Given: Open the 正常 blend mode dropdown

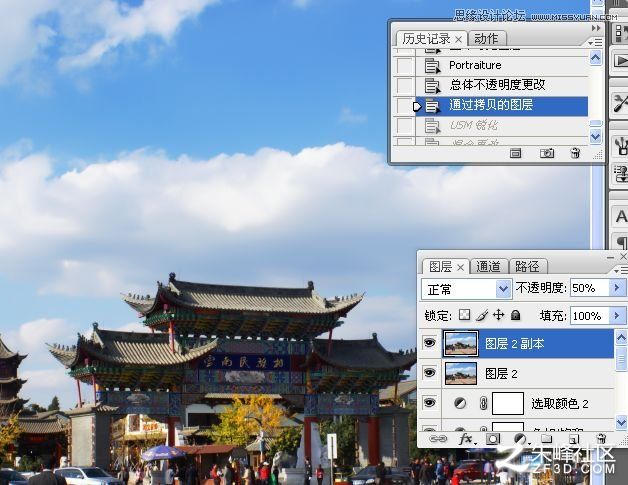Looking at the screenshot, I should 467,289.
